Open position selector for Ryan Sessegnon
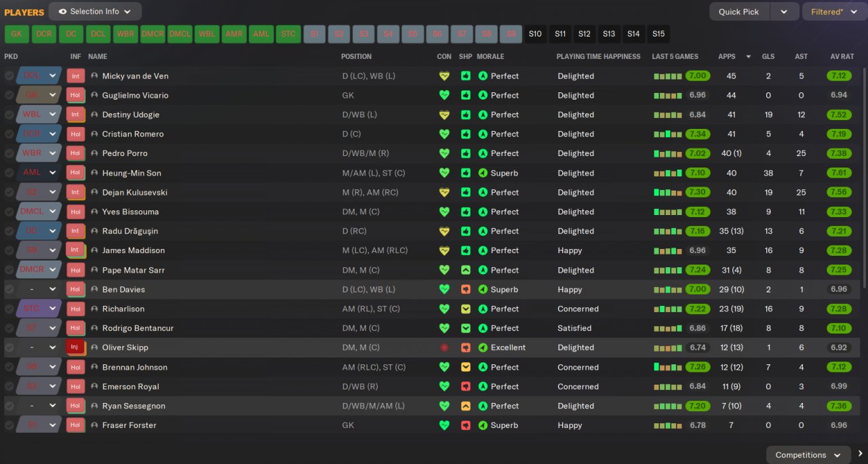Screen dimensions: 868x464 39,406
